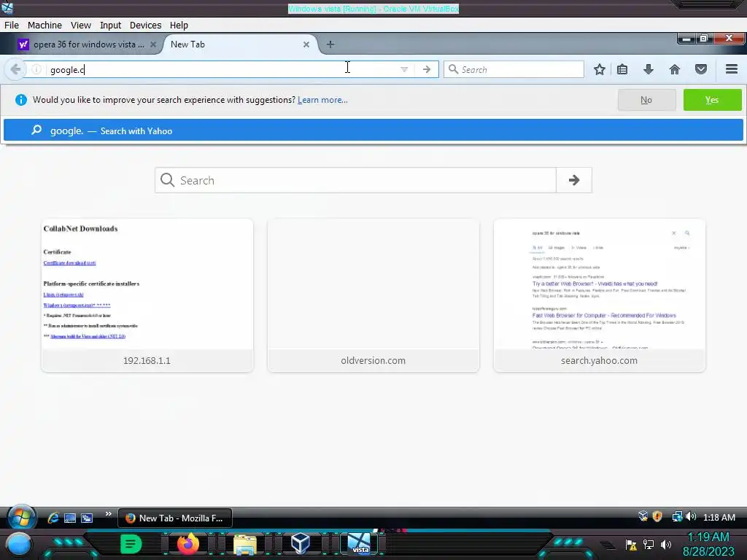Open the Vista Start orb

tap(21, 517)
